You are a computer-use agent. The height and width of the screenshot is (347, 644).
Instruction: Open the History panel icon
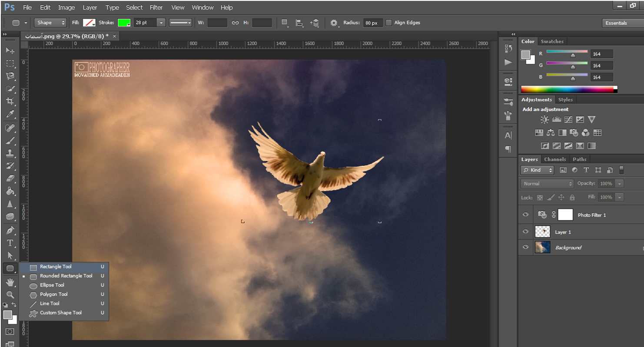(508, 48)
